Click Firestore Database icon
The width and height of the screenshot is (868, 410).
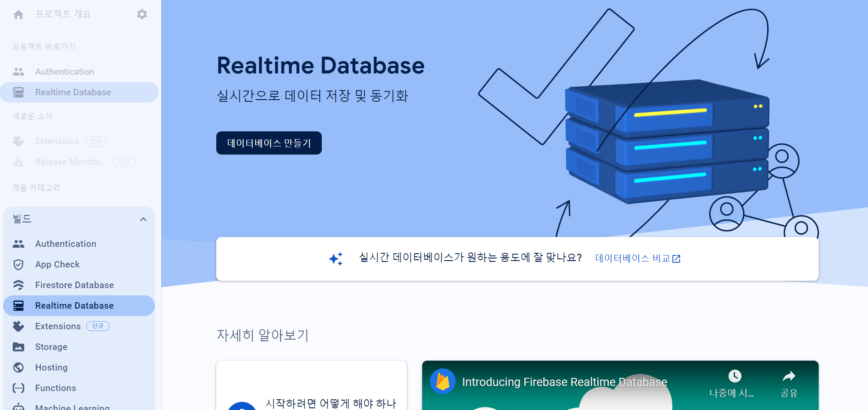(18, 285)
